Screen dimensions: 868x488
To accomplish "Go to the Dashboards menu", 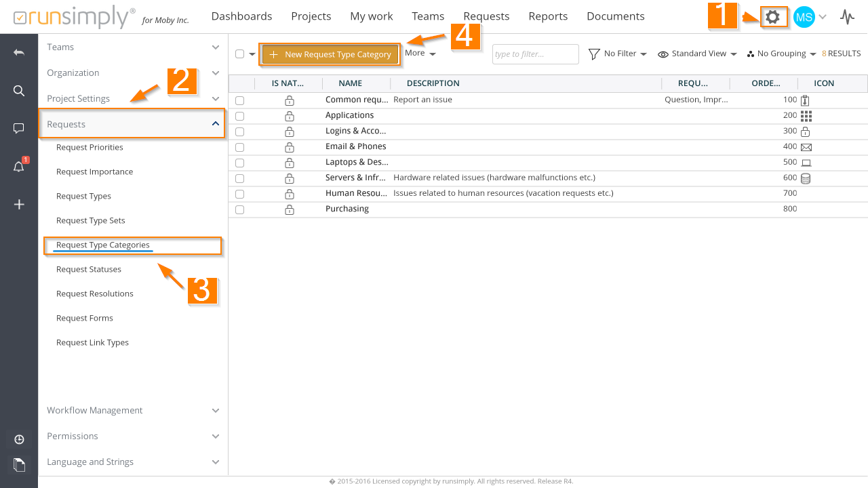I will click(241, 16).
